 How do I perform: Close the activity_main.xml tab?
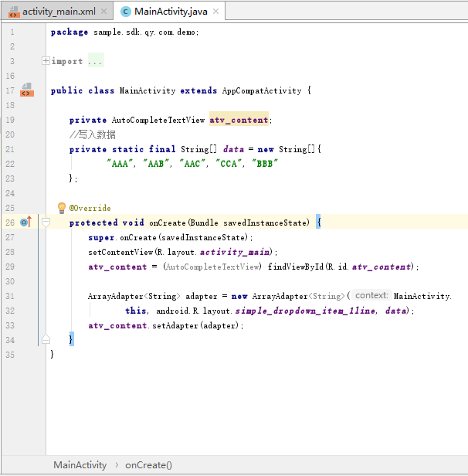click(103, 12)
